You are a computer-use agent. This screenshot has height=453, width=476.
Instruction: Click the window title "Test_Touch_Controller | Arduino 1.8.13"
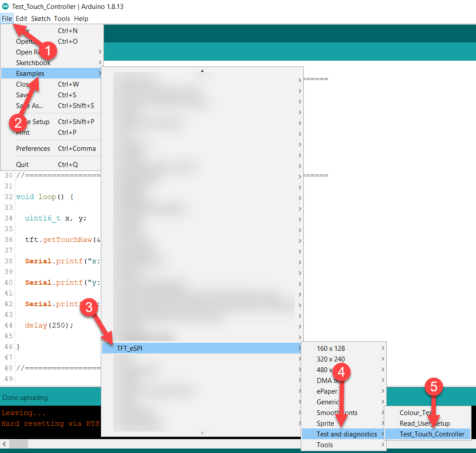pyautogui.click(x=68, y=6)
